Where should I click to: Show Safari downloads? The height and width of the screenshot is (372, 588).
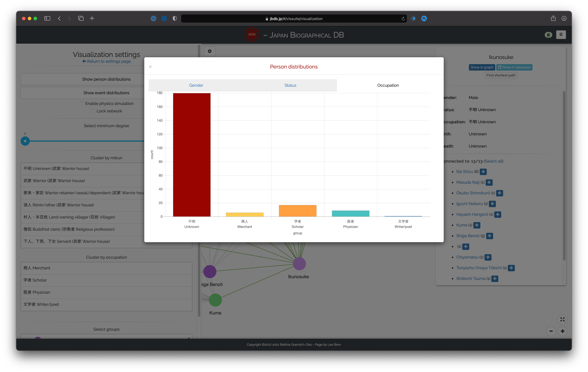[x=564, y=18]
